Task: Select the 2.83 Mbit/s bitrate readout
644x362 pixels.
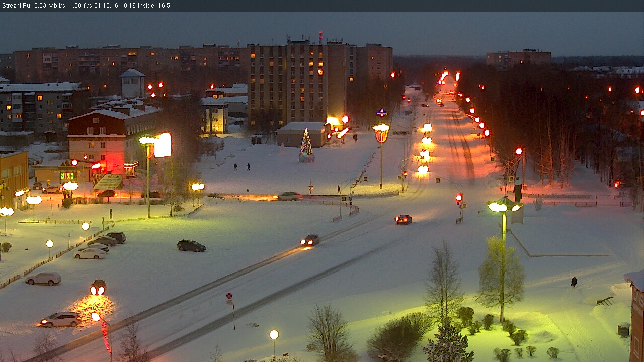Action: coord(50,6)
